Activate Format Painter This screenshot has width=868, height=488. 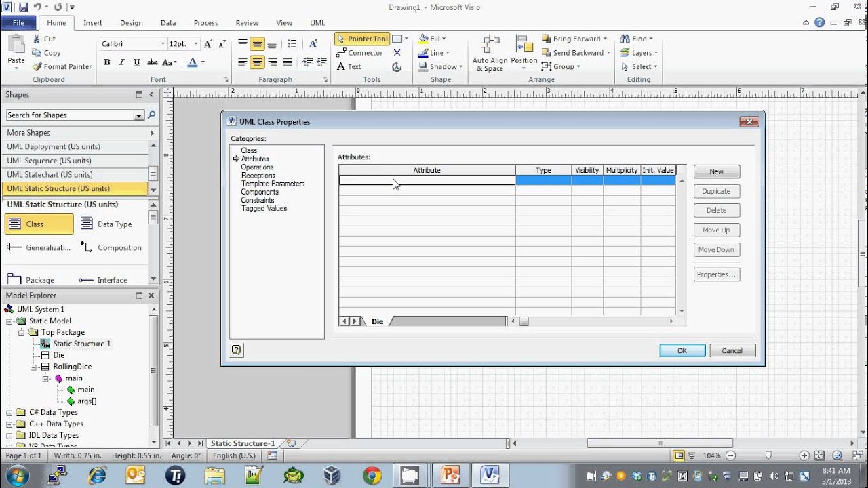coord(62,66)
